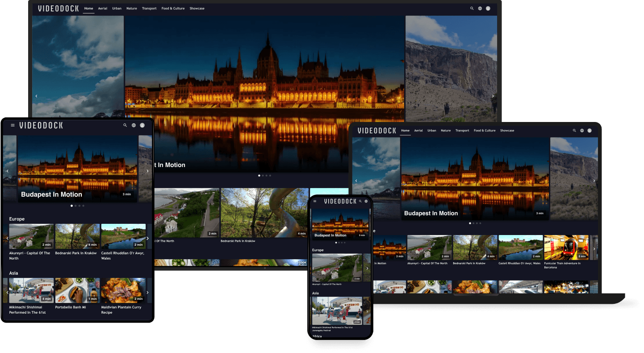Show previous hero slide on the tablet
644x353 pixels.
[x=7, y=171]
